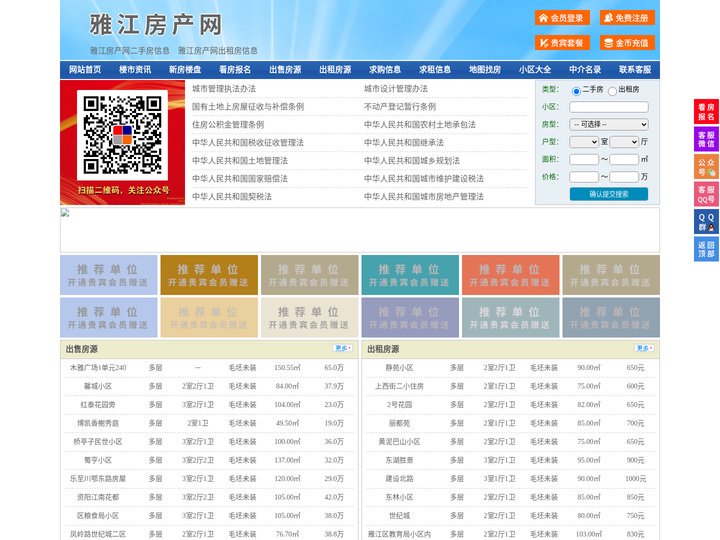Open the 城市设计管理办法 article link
Viewport: 720px width, 540px height.
(x=396, y=89)
